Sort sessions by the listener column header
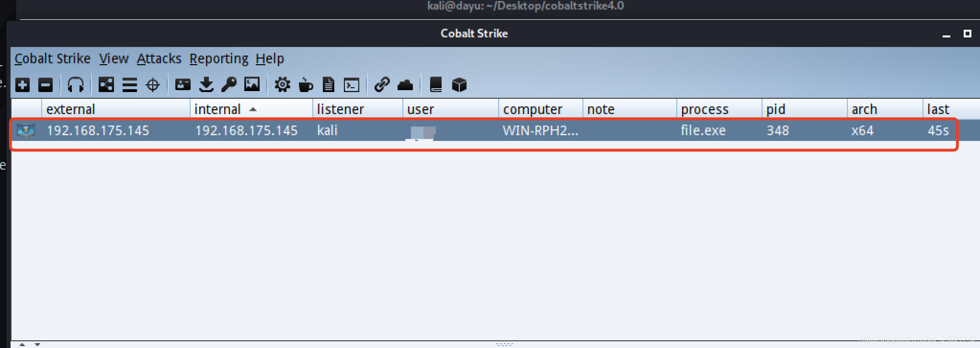This screenshot has height=348, width=980. (x=358, y=109)
